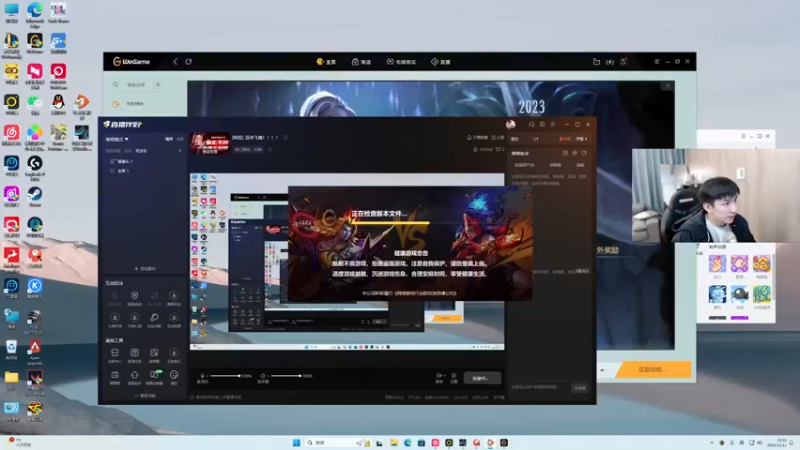Open streaming app hamburger menu
The image size is (800, 450).
click(553, 124)
